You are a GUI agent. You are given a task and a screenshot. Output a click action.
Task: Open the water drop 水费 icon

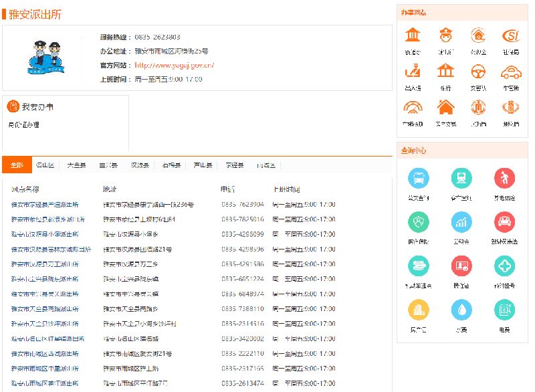(461, 309)
